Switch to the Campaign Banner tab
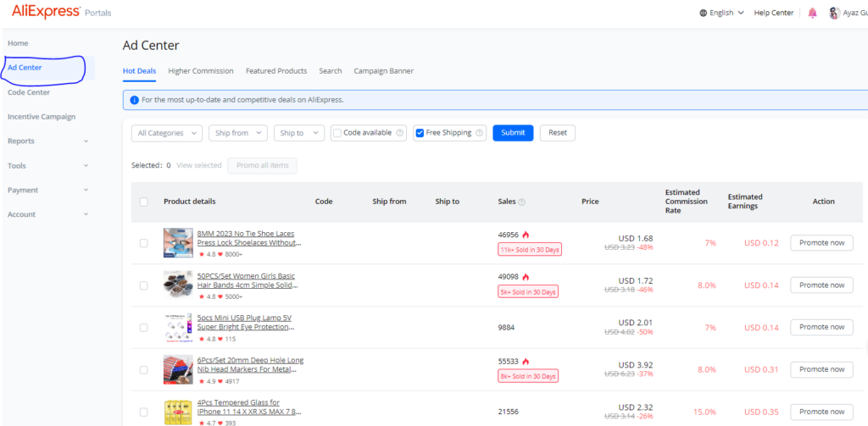 pyautogui.click(x=384, y=71)
